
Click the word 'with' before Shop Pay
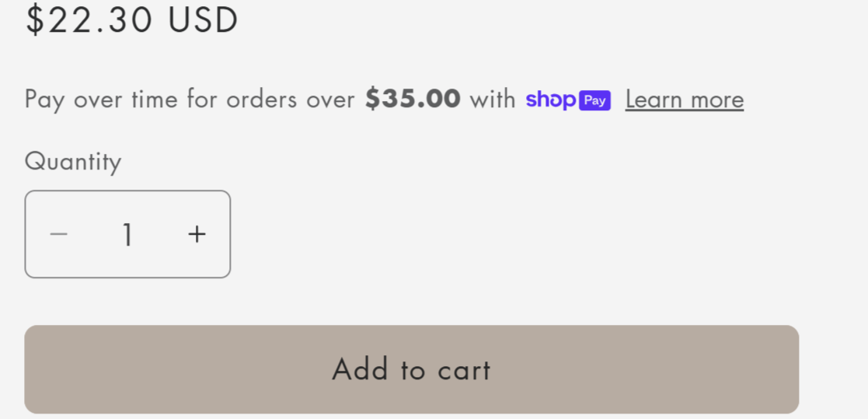pos(493,100)
